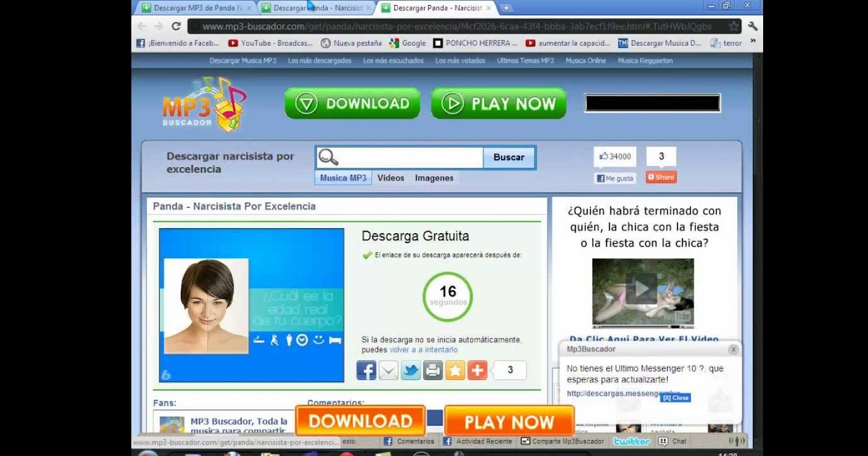
Task: Click the orange DOWNLOAD button
Action: click(x=360, y=421)
